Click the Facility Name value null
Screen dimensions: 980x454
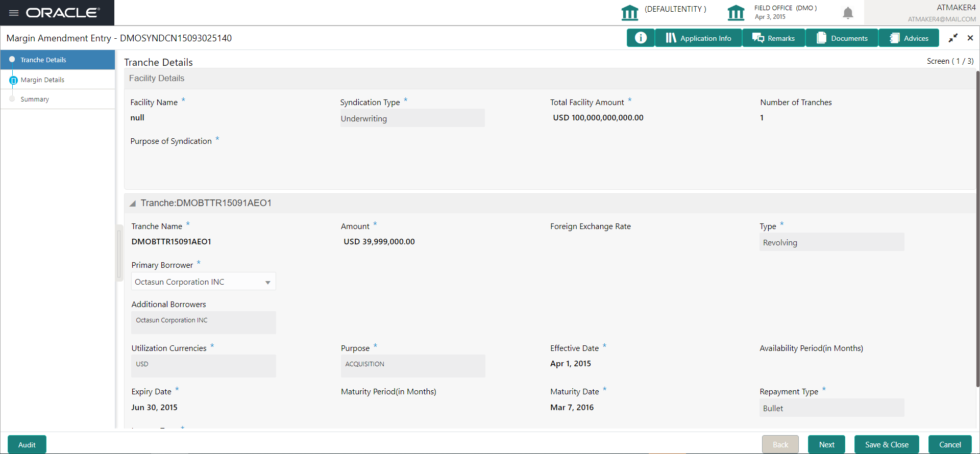tap(137, 118)
